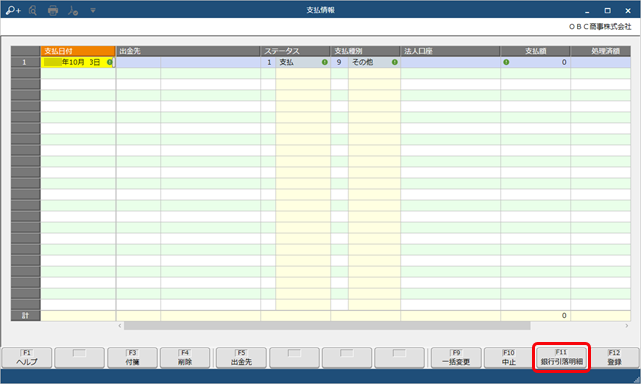Click the magnifier-plus search icon
The height and width of the screenshot is (384, 641).
pos(13,10)
